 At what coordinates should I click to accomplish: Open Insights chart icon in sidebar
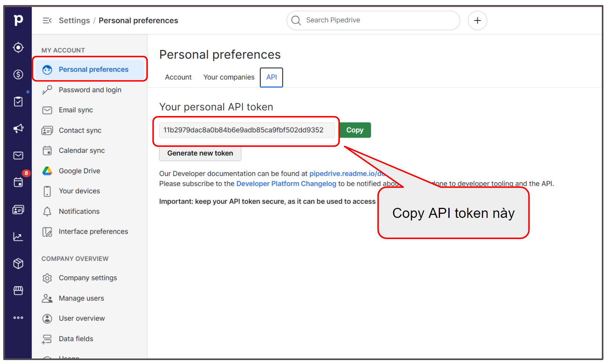coord(18,237)
